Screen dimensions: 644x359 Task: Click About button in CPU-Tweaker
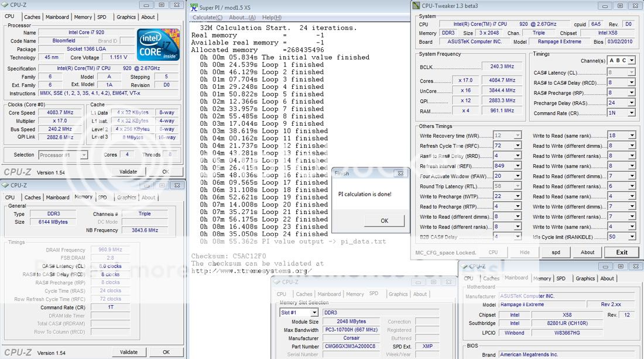(587, 253)
